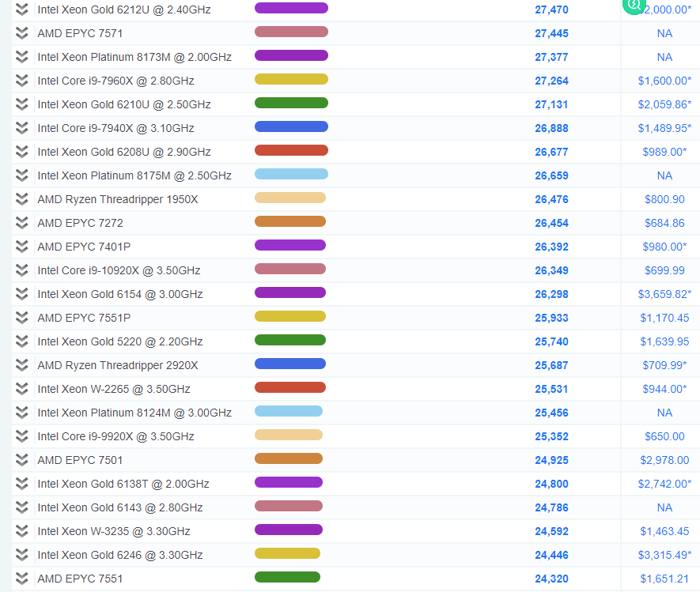Open Intel Xeon Gold 6212U @ 2.40GHz link
This screenshot has height=592, width=700.
coord(124,9)
